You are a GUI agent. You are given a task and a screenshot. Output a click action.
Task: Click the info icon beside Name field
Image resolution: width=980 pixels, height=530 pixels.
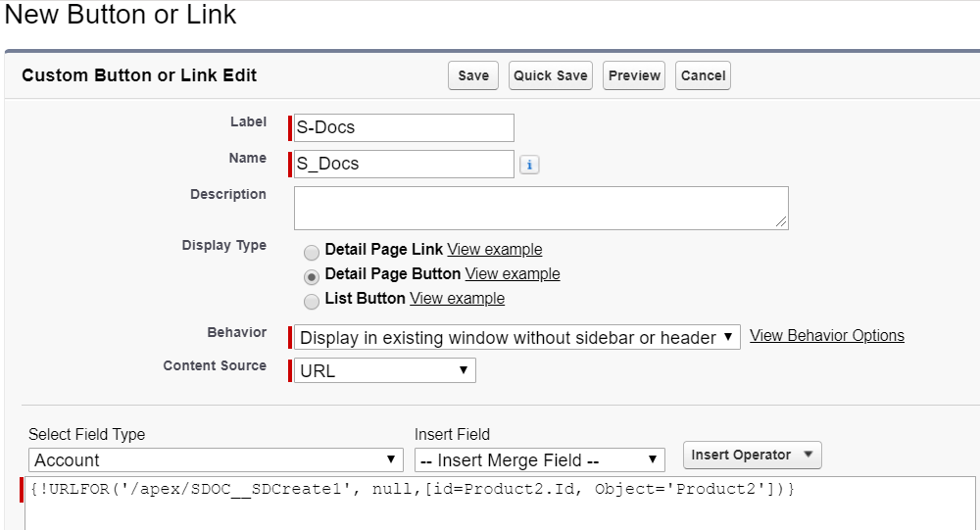pyautogui.click(x=529, y=165)
